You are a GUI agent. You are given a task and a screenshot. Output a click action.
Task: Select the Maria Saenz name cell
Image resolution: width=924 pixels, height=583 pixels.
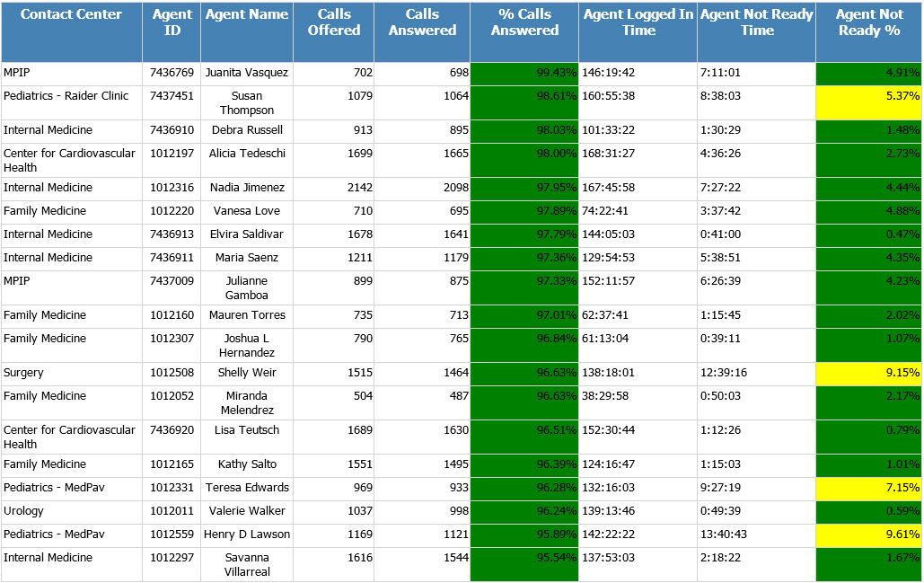click(247, 258)
